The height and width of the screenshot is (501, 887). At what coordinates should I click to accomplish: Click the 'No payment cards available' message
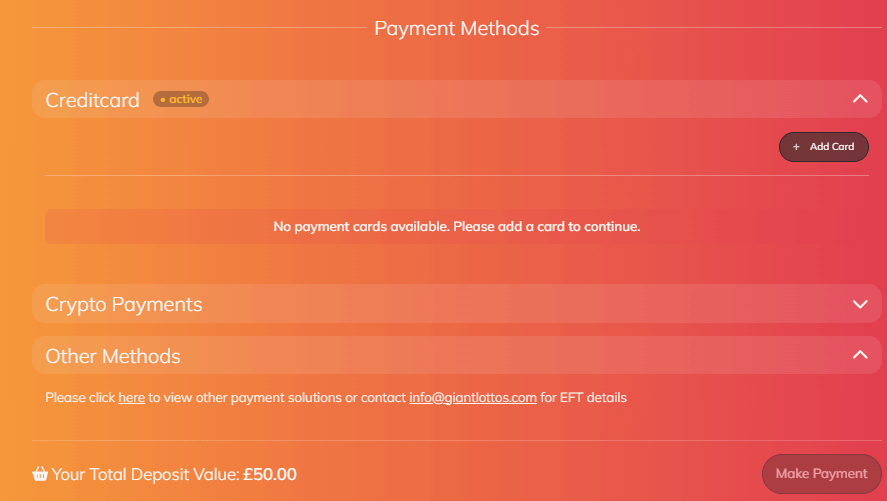click(456, 227)
